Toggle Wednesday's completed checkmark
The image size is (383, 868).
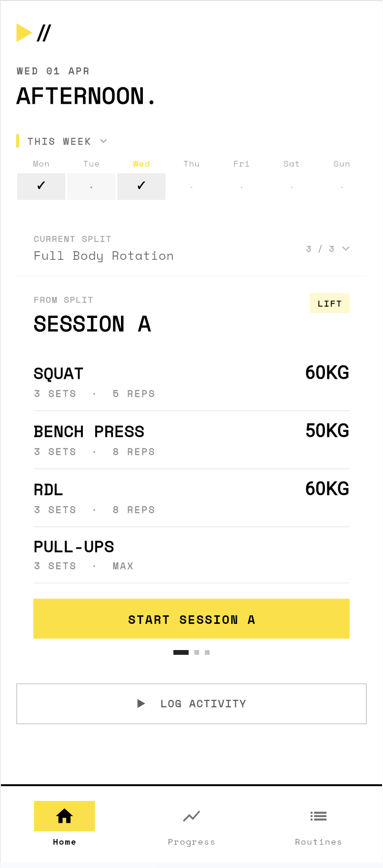(141, 187)
